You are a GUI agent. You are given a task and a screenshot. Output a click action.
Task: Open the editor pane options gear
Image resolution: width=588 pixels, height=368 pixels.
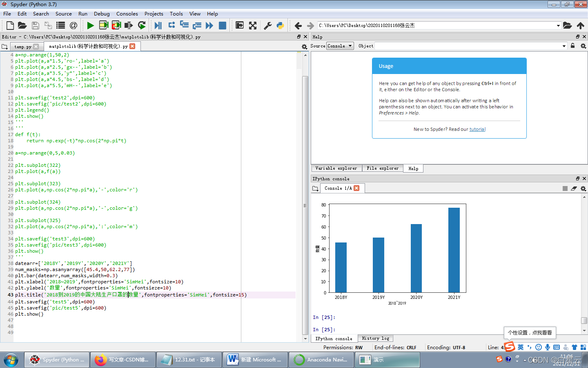tap(304, 47)
